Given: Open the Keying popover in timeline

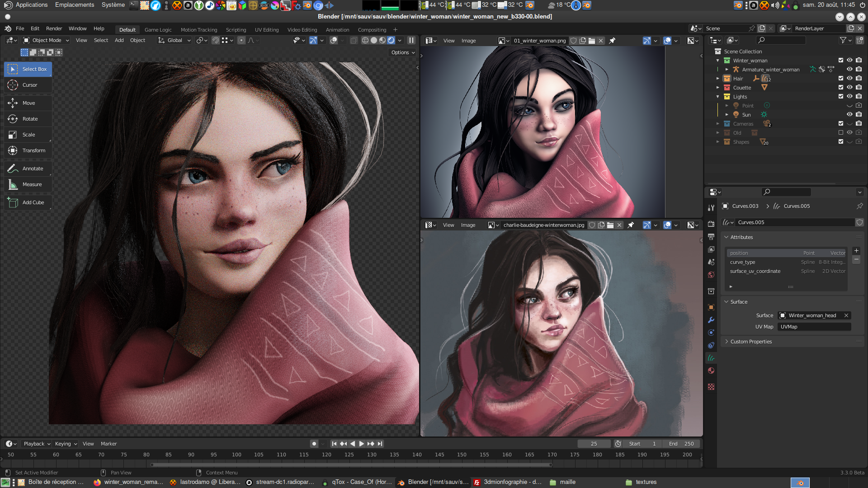Looking at the screenshot, I should click(66, 444).
